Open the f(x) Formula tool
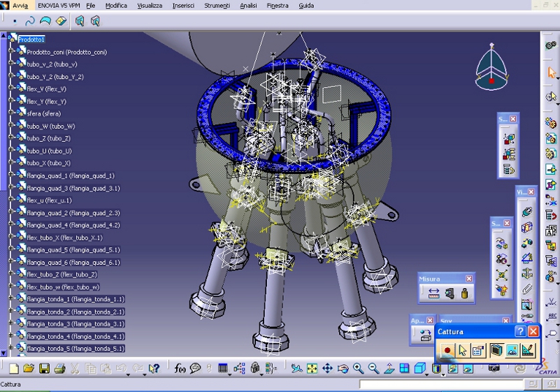 pos(180,368)
